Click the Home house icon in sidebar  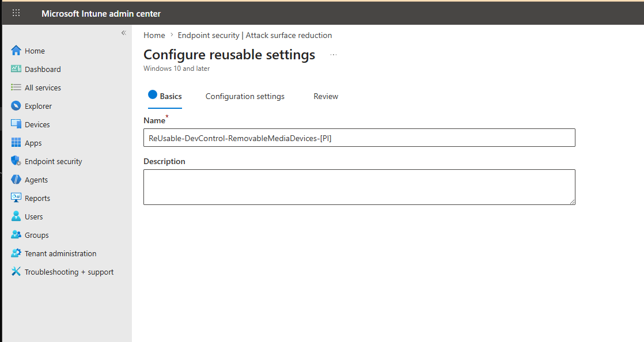point(16,51)
